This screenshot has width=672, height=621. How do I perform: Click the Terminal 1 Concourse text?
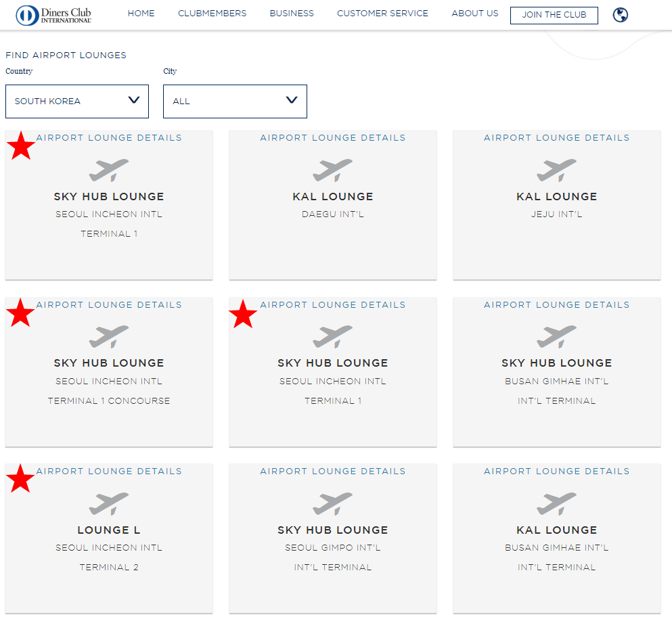pyautogui.click(x=109, y=401)
